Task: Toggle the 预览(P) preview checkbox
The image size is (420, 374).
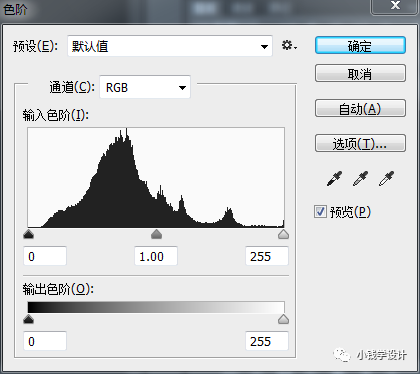Action: coord(320,212)
